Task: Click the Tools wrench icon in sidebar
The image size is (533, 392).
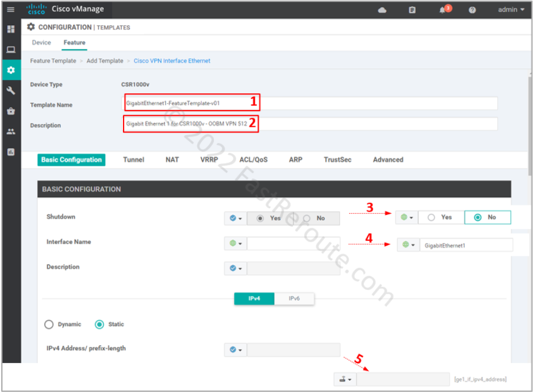Action: pos(11,90)
